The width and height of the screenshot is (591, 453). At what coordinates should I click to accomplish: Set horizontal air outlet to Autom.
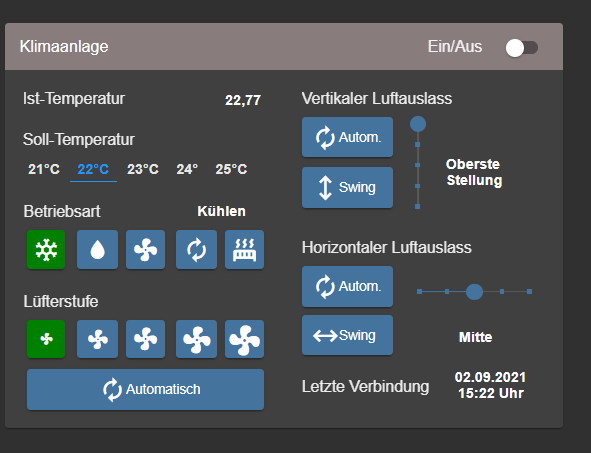click(348, 286)
